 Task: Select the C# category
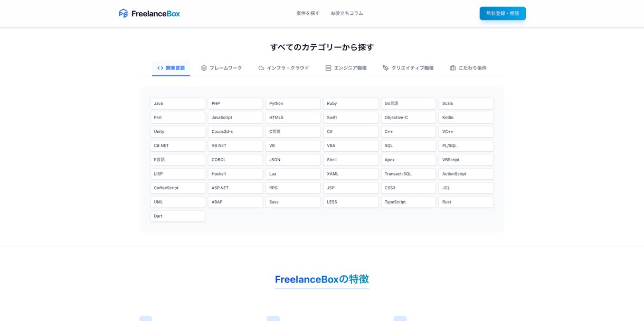(351, 132)
